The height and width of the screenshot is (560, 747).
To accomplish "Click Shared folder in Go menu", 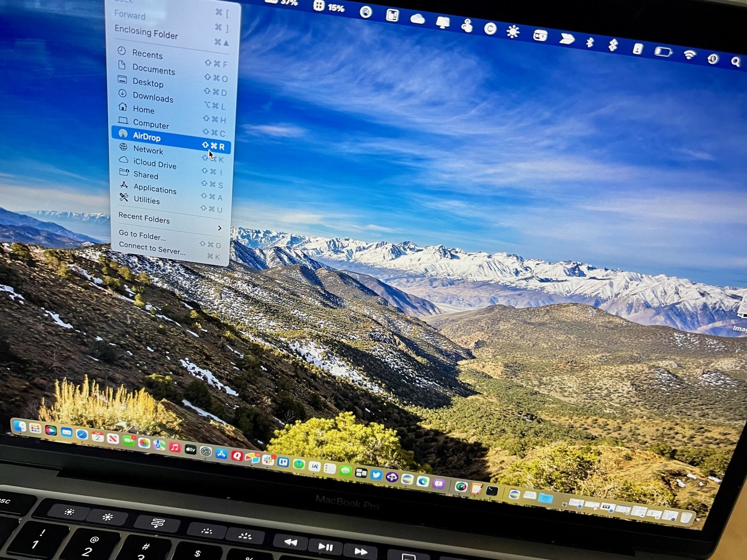I will click(145, 176).
